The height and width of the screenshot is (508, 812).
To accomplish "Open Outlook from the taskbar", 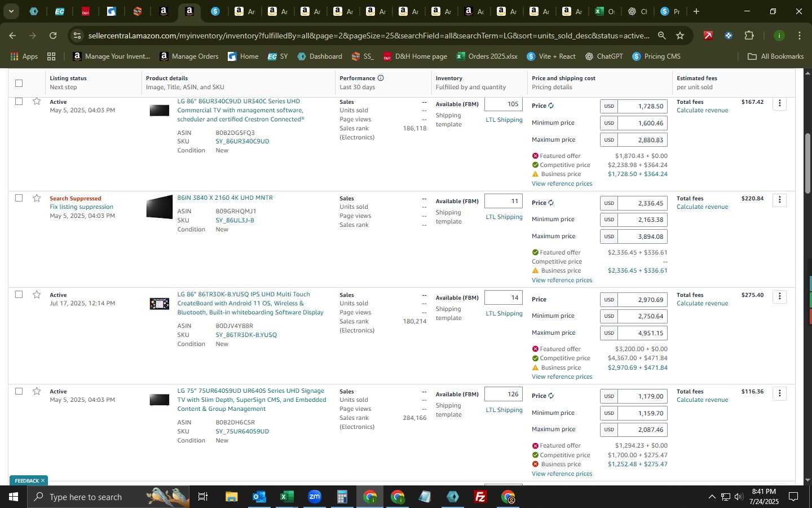I will [259, 497].
